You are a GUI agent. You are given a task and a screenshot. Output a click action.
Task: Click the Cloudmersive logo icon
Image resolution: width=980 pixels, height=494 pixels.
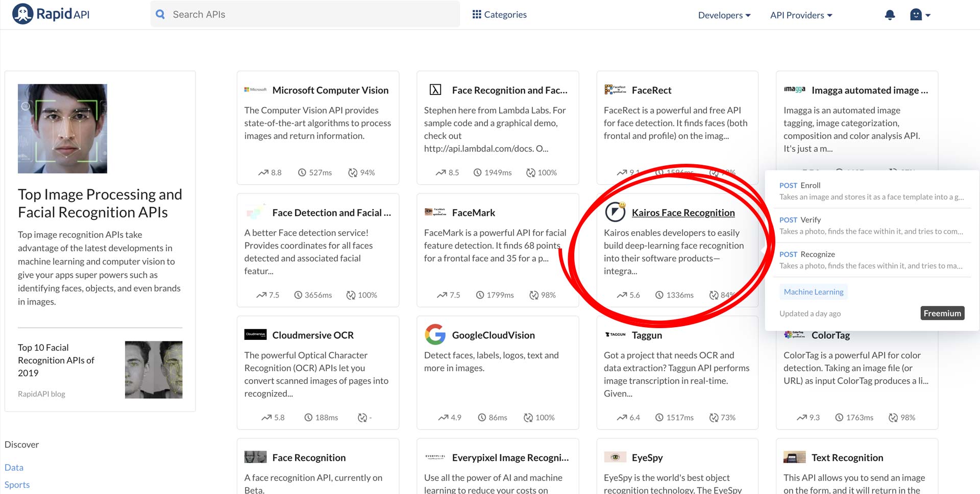(255, 335)
